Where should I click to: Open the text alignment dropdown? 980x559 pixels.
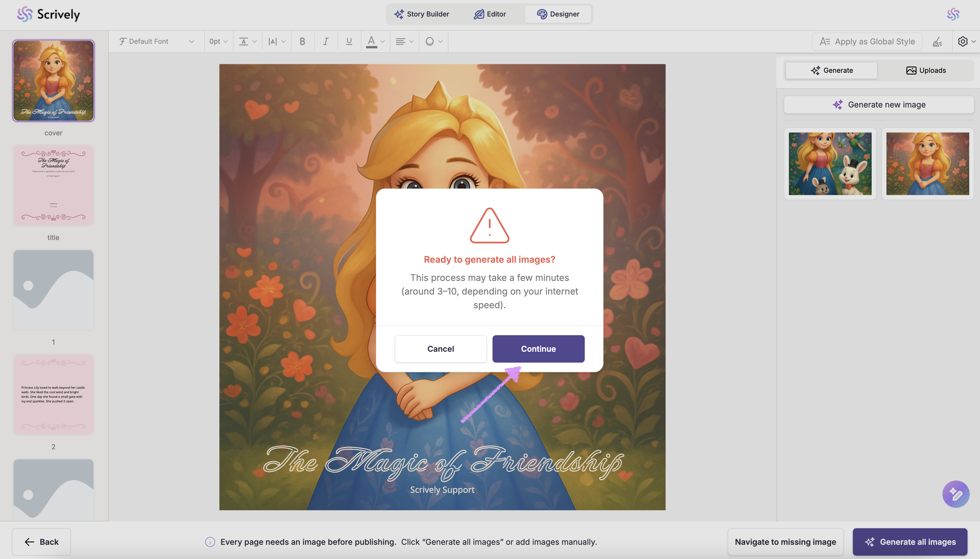tap(404, 42)
